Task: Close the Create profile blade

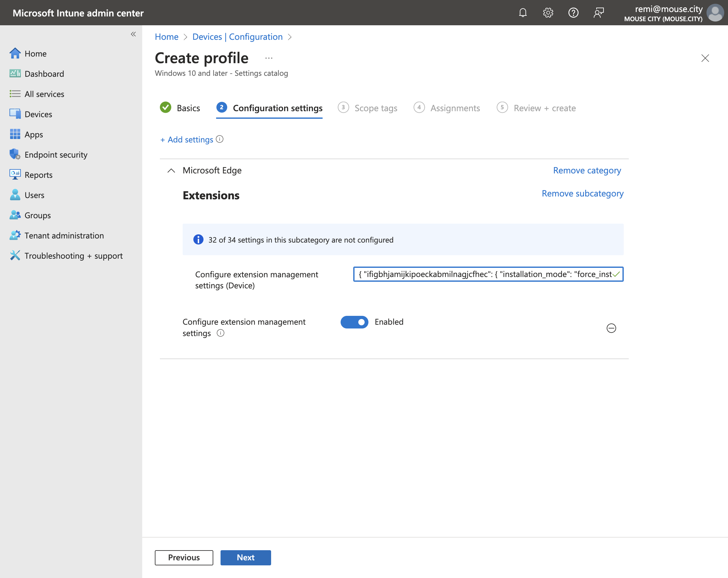Action: (705, 58)
